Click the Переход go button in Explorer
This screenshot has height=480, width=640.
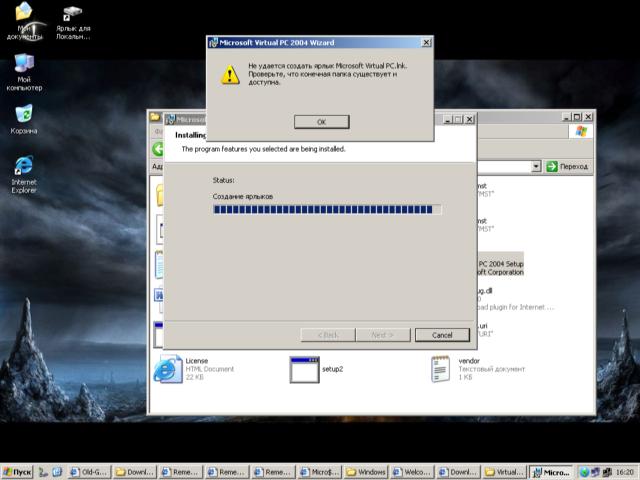tap(567, 167)
